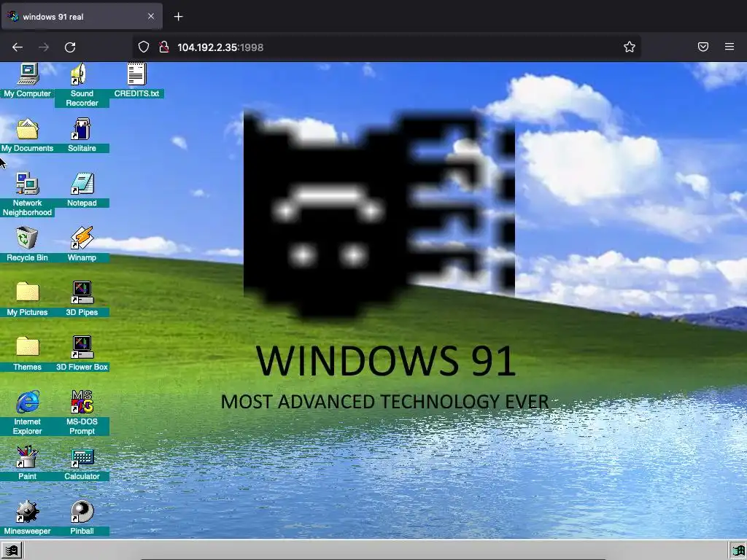Close the 'windows 91 real' tab
Viewport: 747px width, 560px height.
[x=151, y=16]
